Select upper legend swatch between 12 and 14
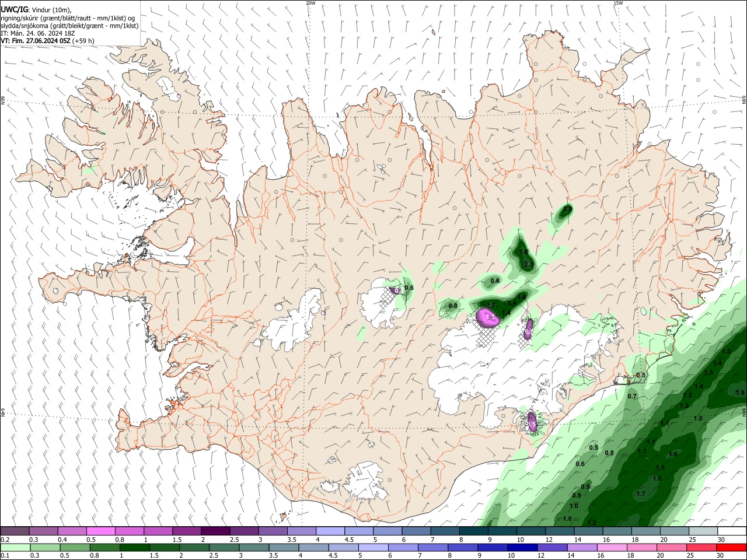 pos(560,531)
